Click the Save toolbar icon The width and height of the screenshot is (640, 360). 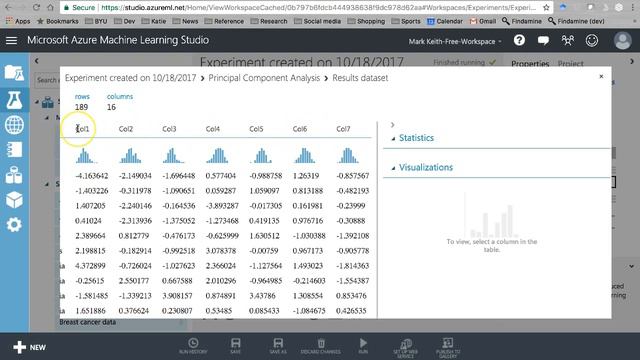[x=236, y=346]
